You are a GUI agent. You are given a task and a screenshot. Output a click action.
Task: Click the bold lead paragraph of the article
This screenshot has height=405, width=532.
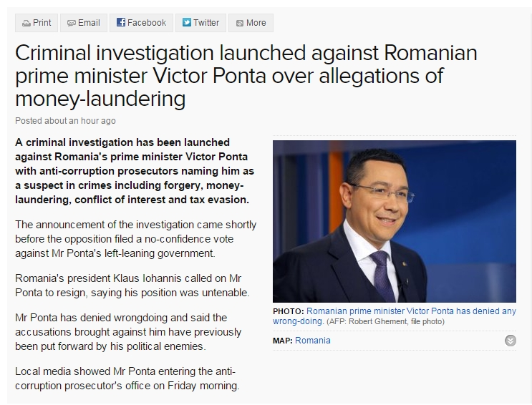pos(135,171)
